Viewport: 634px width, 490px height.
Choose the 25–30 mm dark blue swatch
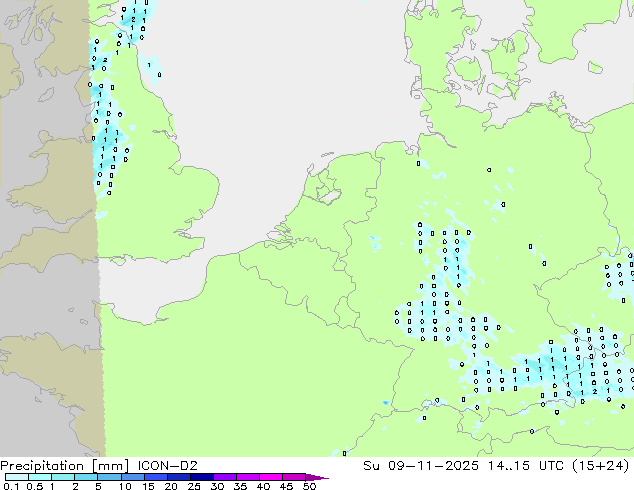point(201,477)
